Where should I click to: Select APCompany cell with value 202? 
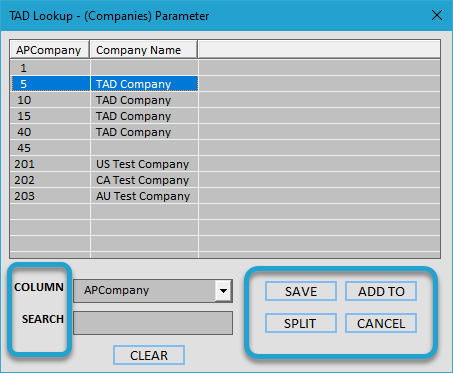tap(50, 180)
